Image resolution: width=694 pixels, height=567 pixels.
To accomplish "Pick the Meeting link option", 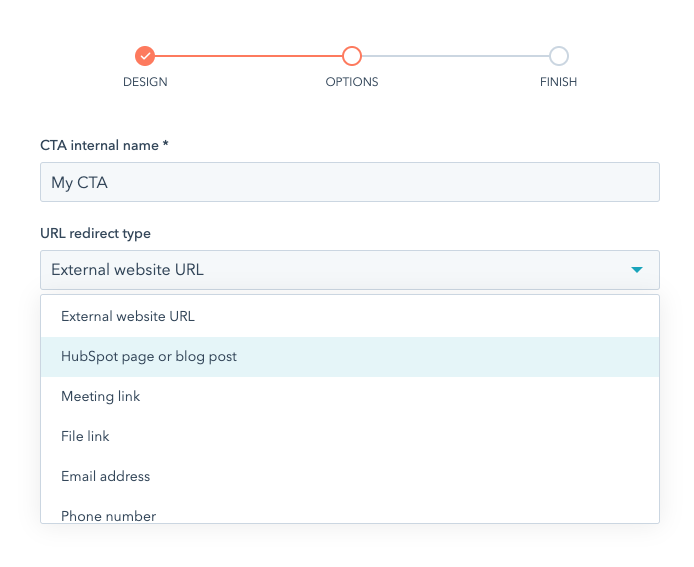I will click(101, 397).
